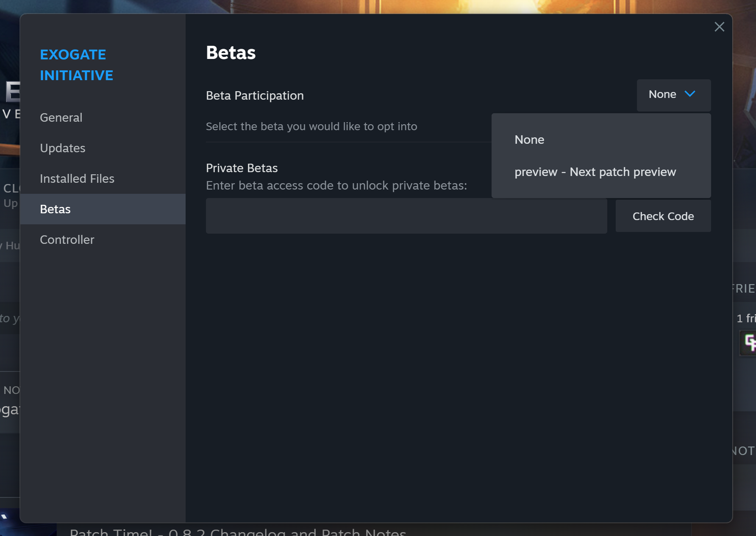This screenshot has width=756, height=536.
Task: Select preview - Next patch preview beta
Action: coord(595,172)
